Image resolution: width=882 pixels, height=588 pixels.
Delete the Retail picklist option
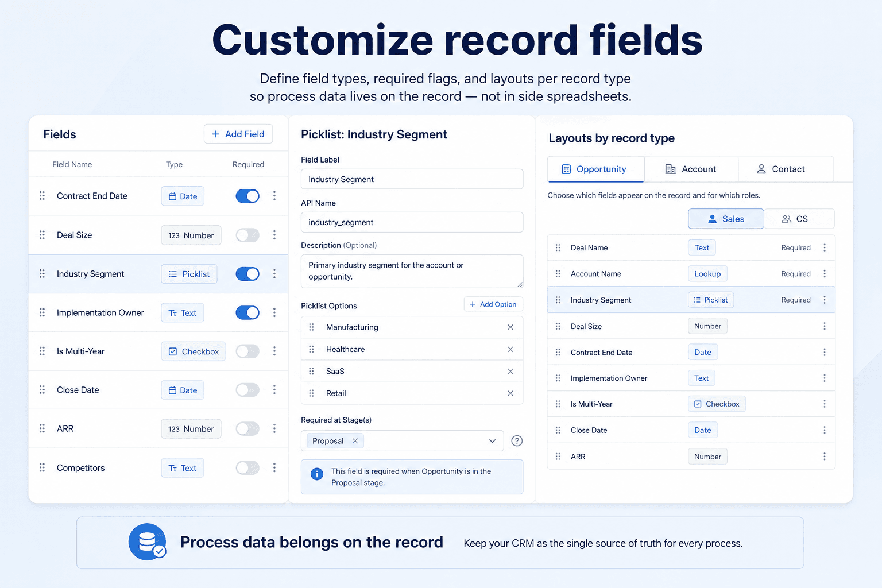(x=510, y=393)
